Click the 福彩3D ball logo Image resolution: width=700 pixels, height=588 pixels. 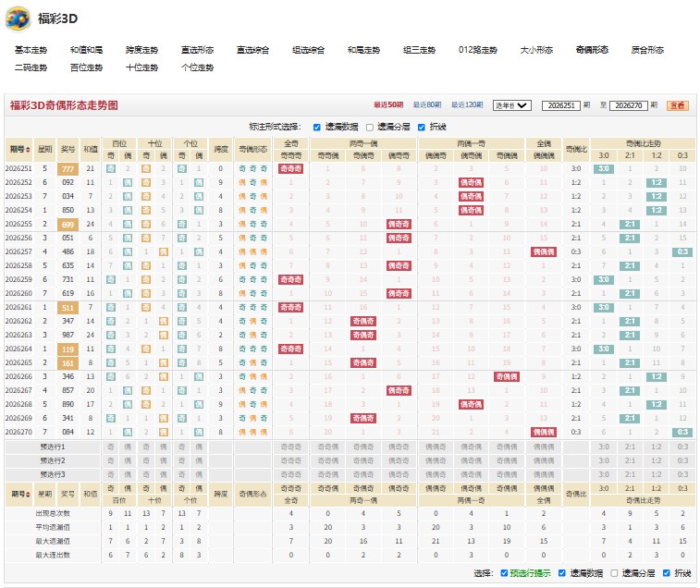pyautogui.click(x=18, y=18)
